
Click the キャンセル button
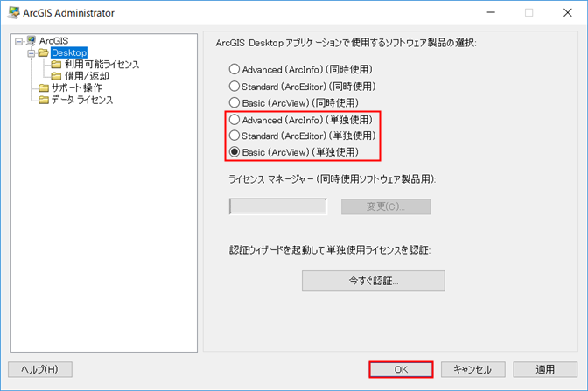472,370
